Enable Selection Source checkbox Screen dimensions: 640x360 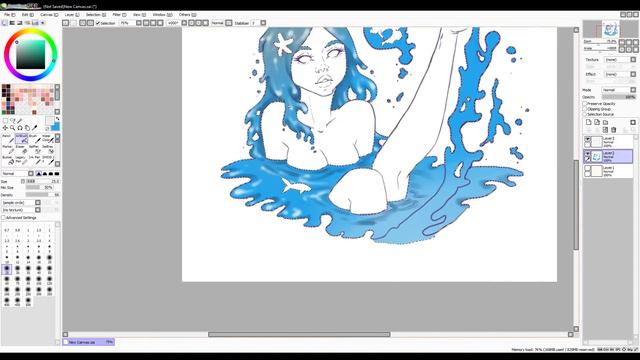pos(584,114)
